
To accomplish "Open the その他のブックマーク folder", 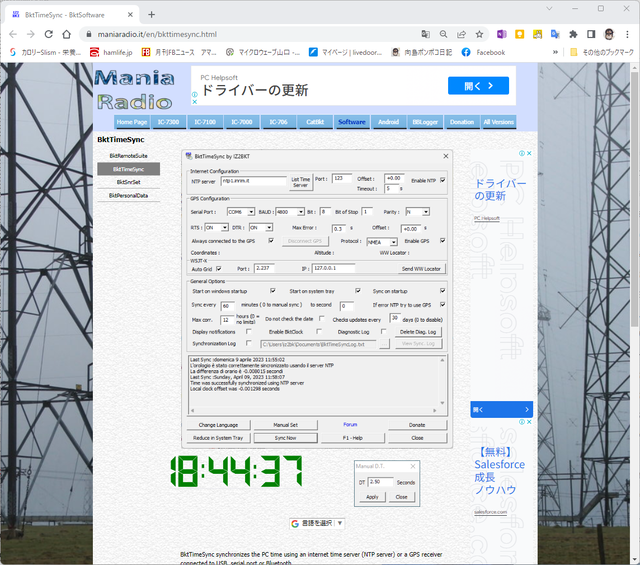I will tap(602, 52).
